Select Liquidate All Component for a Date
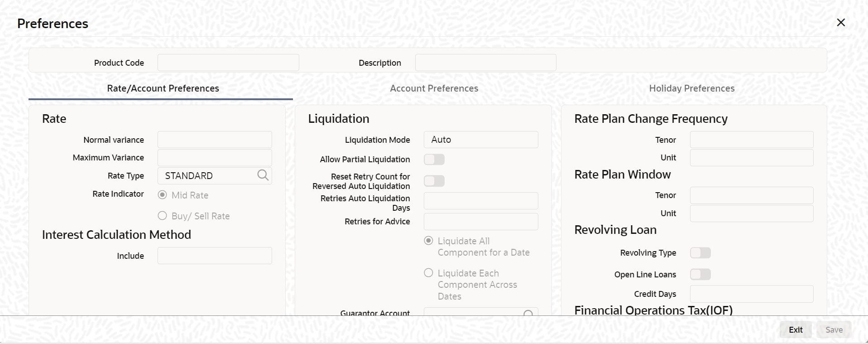The image size is (868, 344). coord(428,241)
